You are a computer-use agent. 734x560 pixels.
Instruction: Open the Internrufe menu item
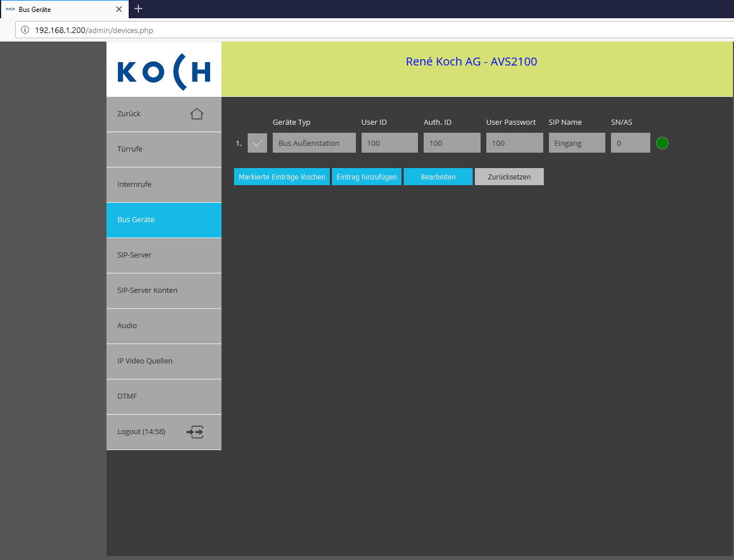click(164, 185)
